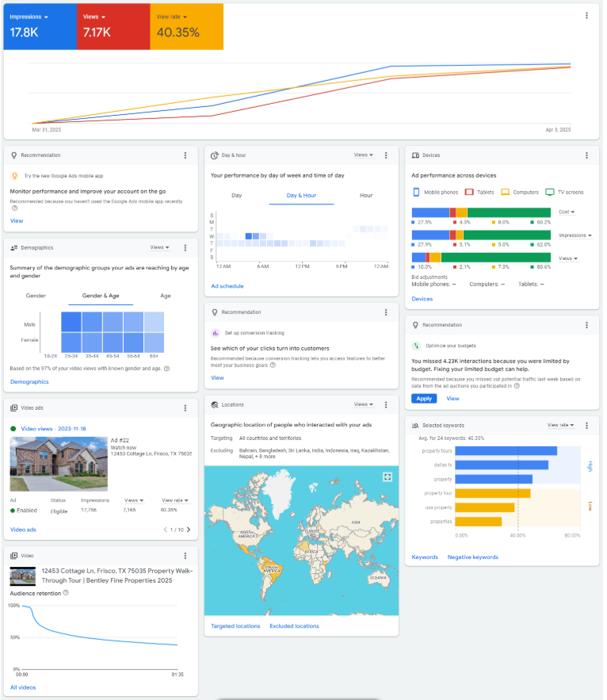The height and width of the screenshot is (700, 607).
Task: Click the Apply button for budget recommendation
Action: (x=424, y=399)
